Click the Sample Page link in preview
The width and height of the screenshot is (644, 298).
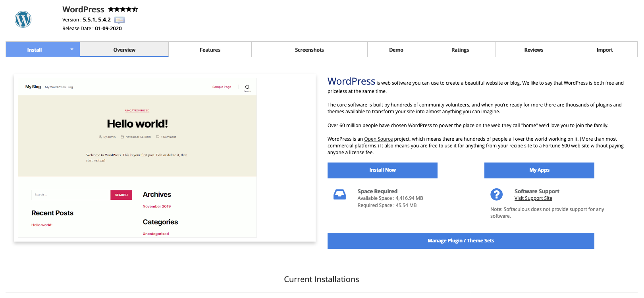222,87
